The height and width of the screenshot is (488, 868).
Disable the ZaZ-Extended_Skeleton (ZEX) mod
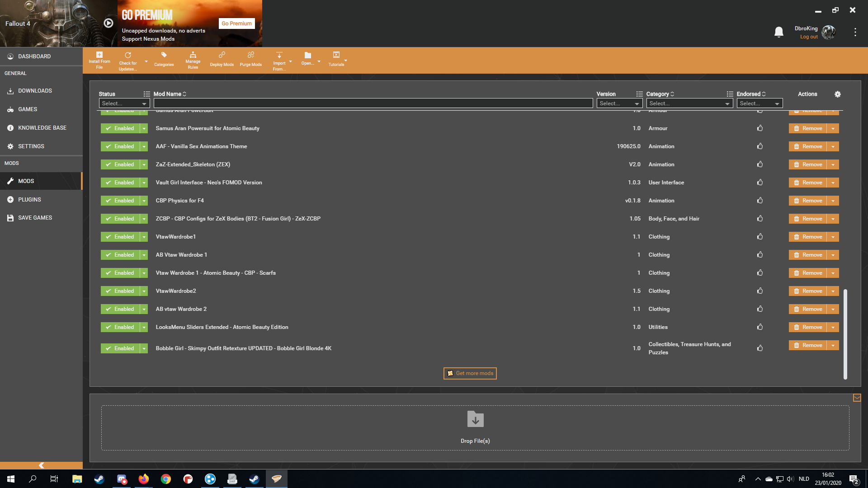[120, 164]
